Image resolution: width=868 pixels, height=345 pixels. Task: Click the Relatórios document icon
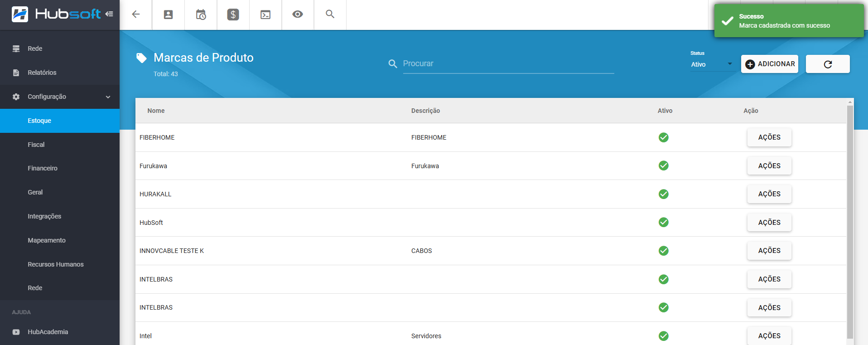click(x=16, y=73)
